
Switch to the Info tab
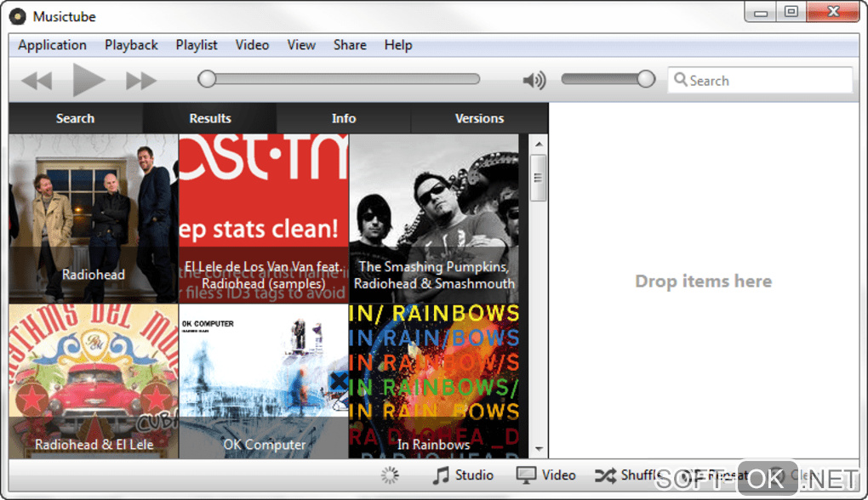click(344, 118)
